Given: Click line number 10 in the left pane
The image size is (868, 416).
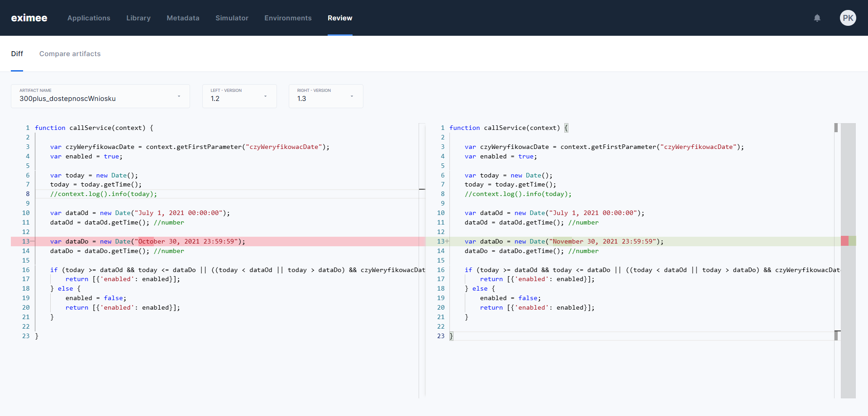Looking at the screenshot, I should [x=26, y=213].
